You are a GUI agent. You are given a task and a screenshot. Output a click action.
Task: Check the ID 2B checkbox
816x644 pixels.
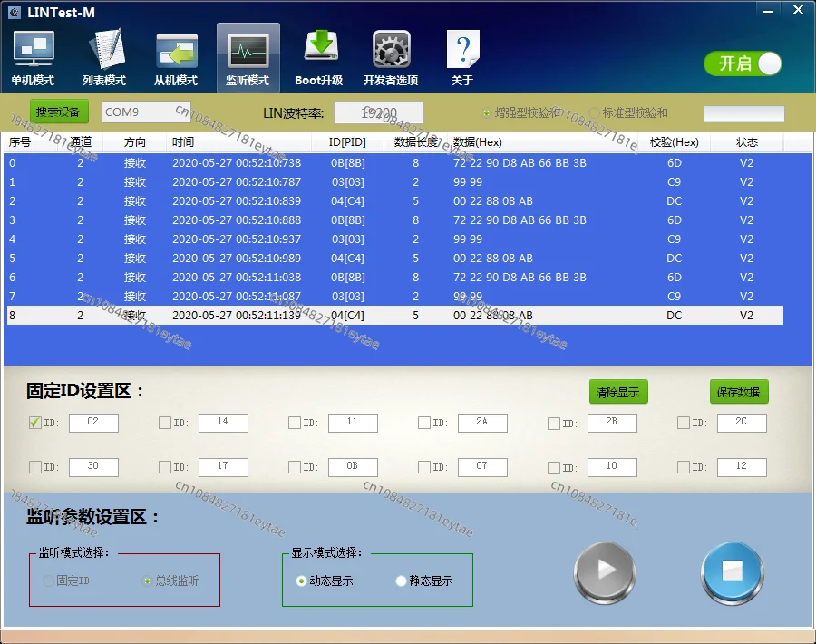(554, 424)
